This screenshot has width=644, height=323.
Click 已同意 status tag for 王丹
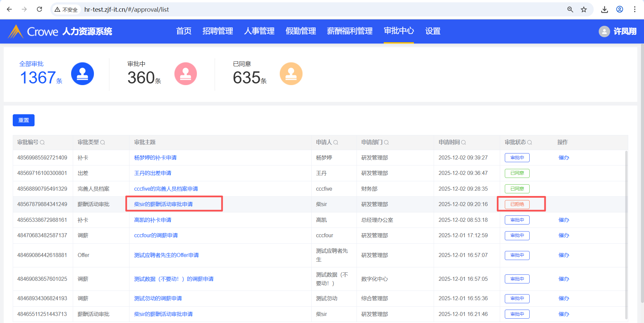click(x=517, y=173)
